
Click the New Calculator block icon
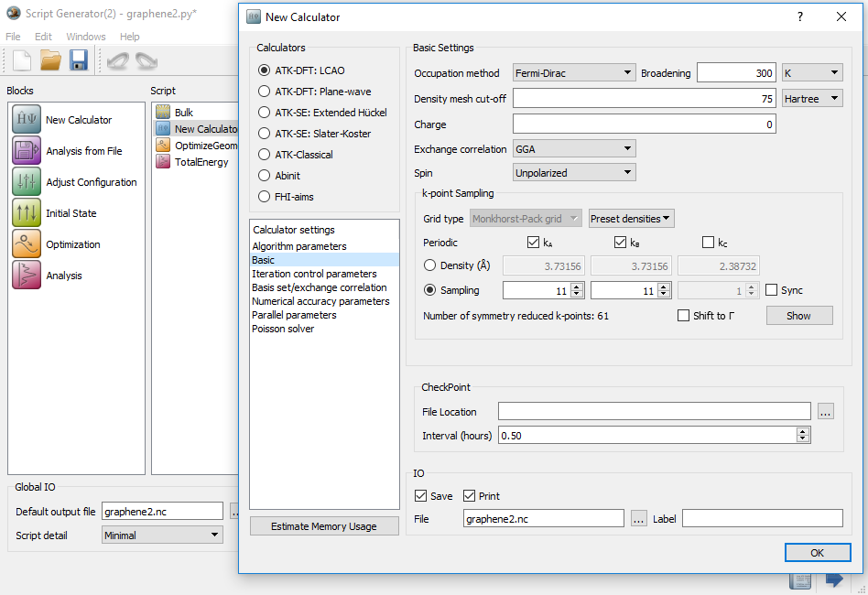coord(26,120)
